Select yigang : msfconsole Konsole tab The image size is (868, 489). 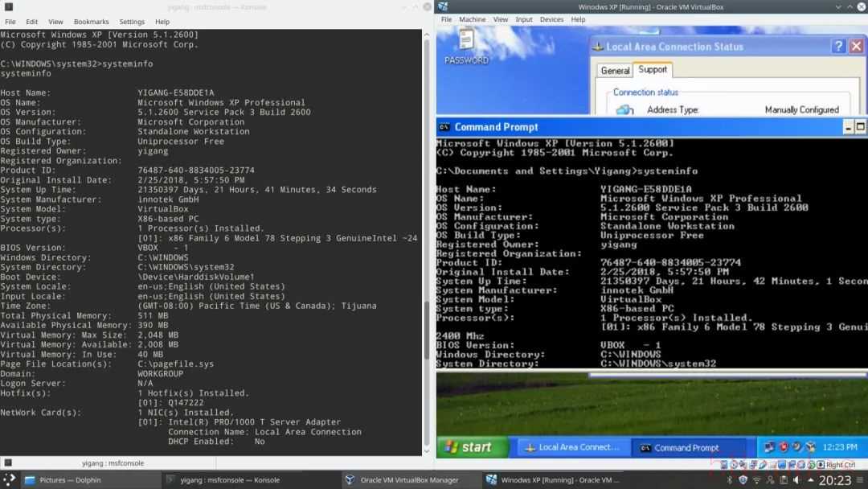[113, 463]
